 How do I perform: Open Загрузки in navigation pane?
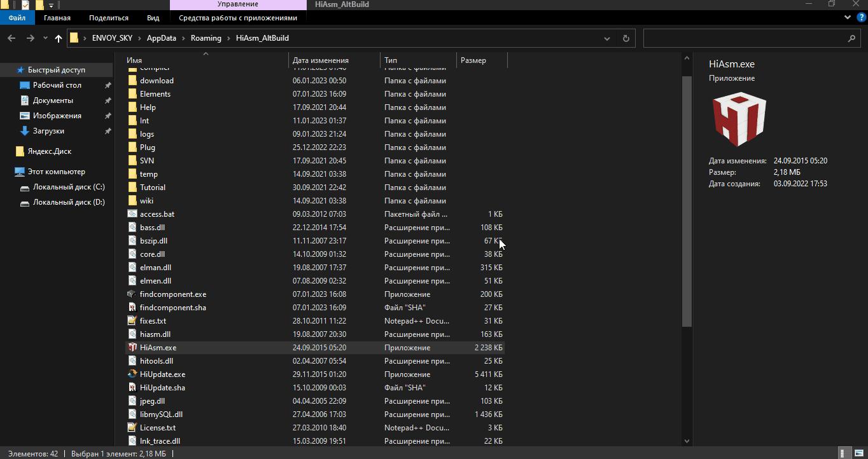click(x=49, y=131)
